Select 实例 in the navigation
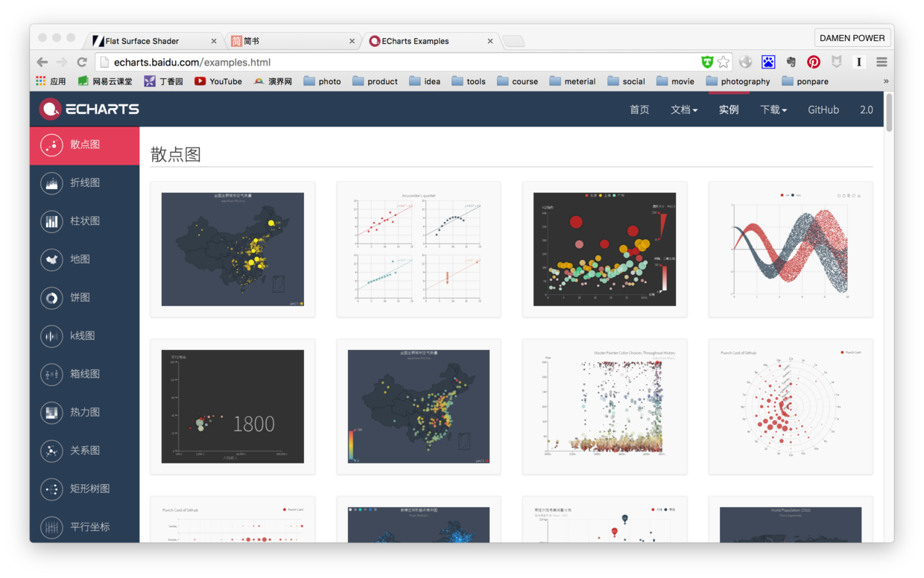This screenshot has width=924, height=578. pos(729,109)
